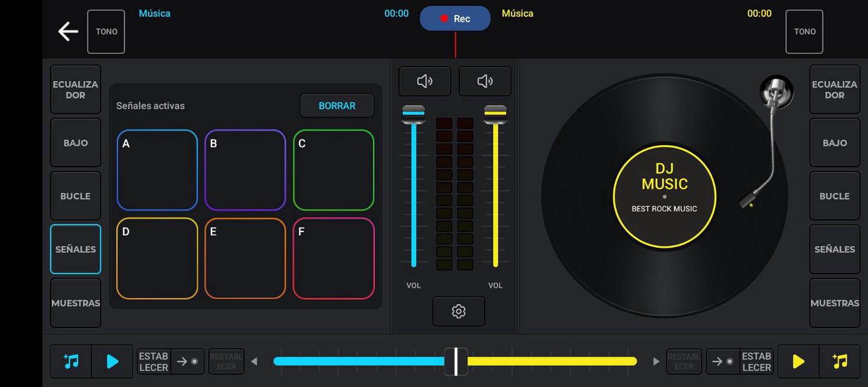868x387 pixels.
Task: Open the mixer settings gear
Action: tap(459, 311)
